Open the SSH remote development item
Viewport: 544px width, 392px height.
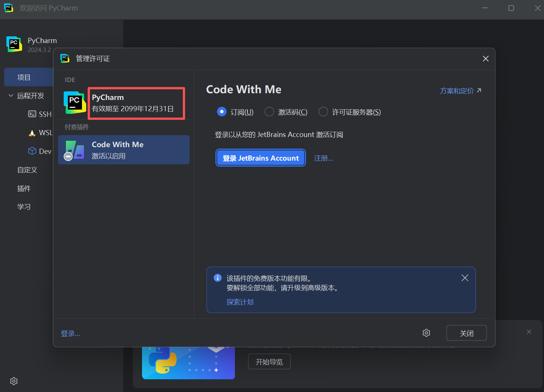pos(40,114)
